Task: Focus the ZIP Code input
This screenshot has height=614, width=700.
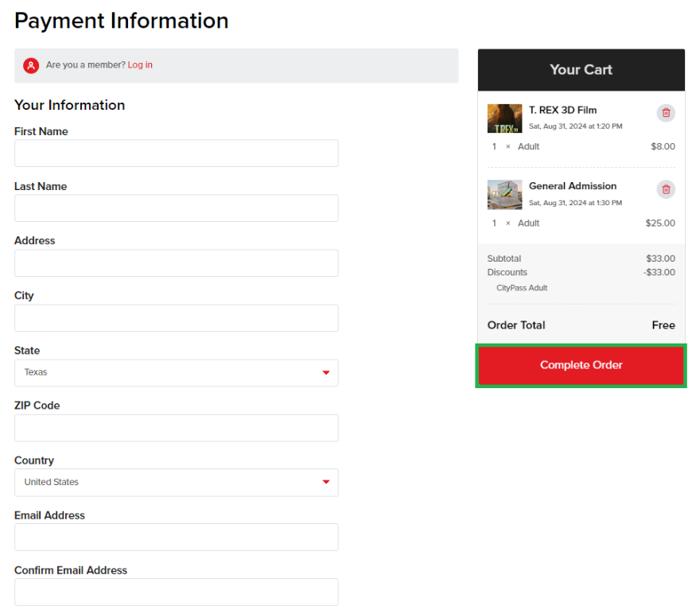Action: (177, 428)
